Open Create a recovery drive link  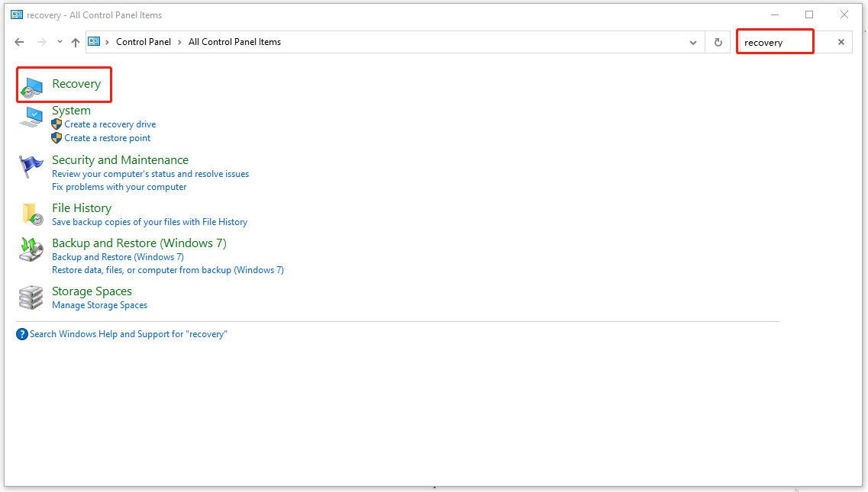point(110,124)
